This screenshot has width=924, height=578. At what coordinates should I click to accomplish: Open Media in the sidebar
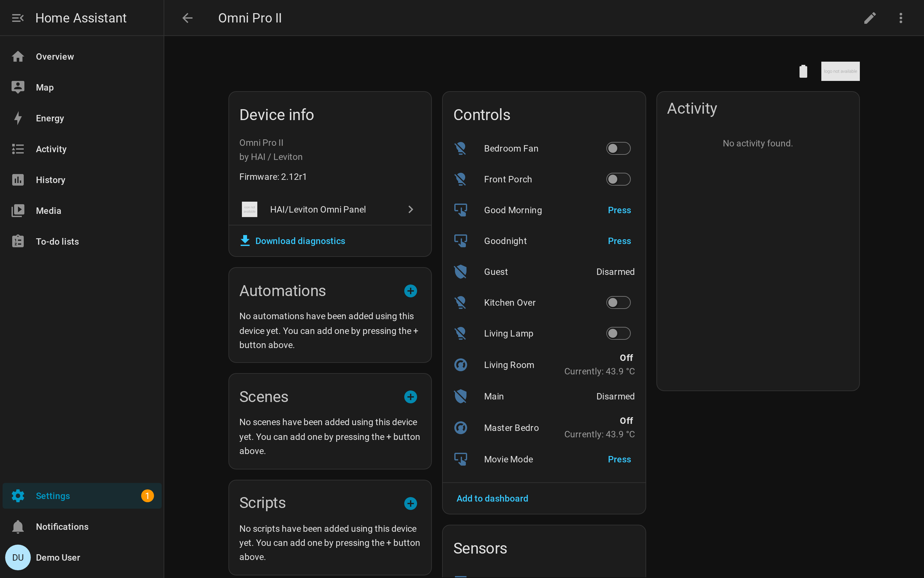click(82, 211)
